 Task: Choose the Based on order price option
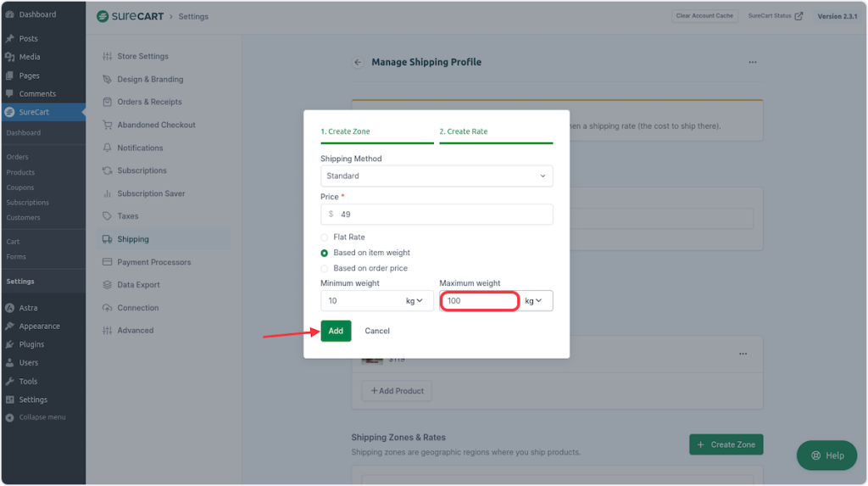[x=325, y=268]
